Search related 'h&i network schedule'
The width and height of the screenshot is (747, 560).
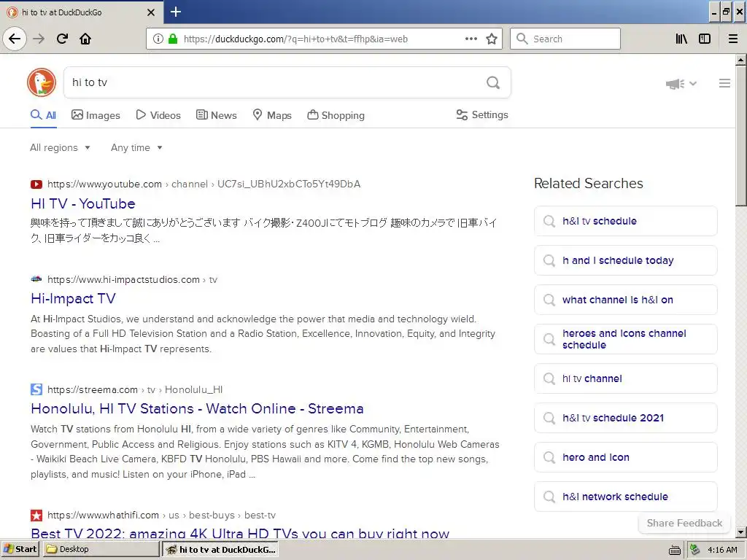click(625, 497)
